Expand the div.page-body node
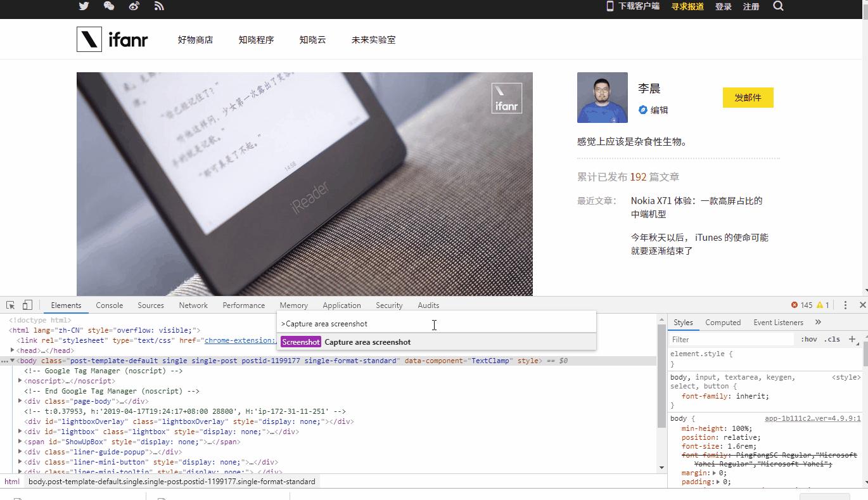The width and height of the screenshot is (868, 500). (20, 401)
